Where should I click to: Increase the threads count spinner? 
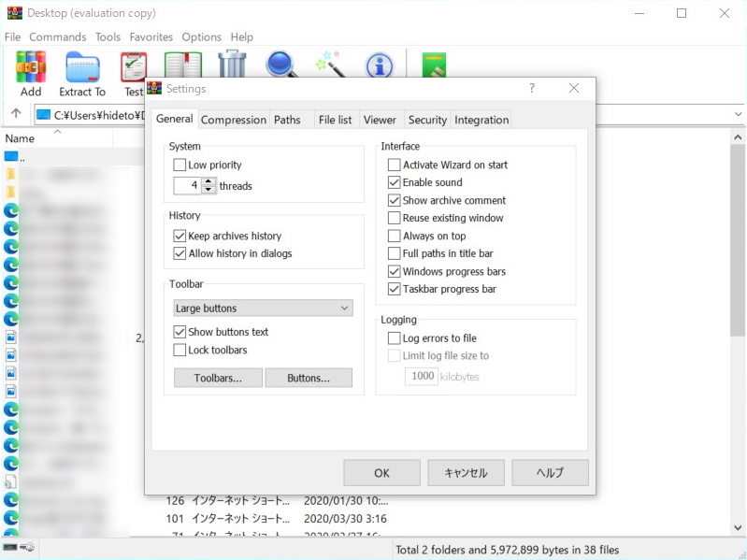[208, 181]
